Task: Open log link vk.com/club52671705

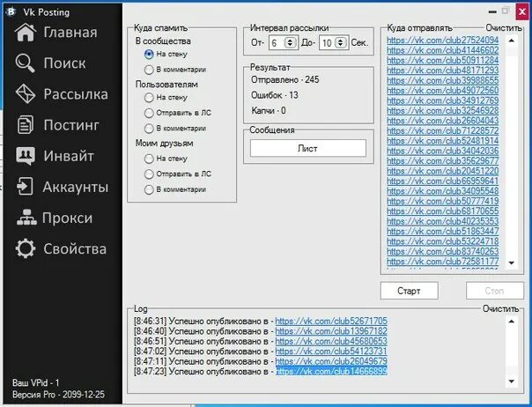Action: tap(331, 321)
